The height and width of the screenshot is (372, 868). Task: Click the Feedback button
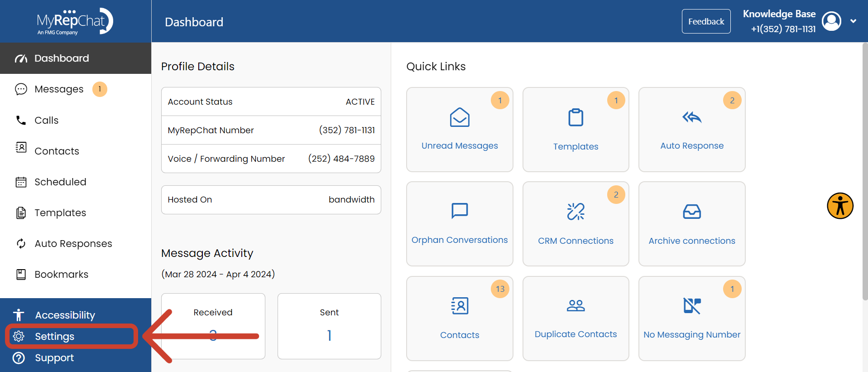(706, 21)
